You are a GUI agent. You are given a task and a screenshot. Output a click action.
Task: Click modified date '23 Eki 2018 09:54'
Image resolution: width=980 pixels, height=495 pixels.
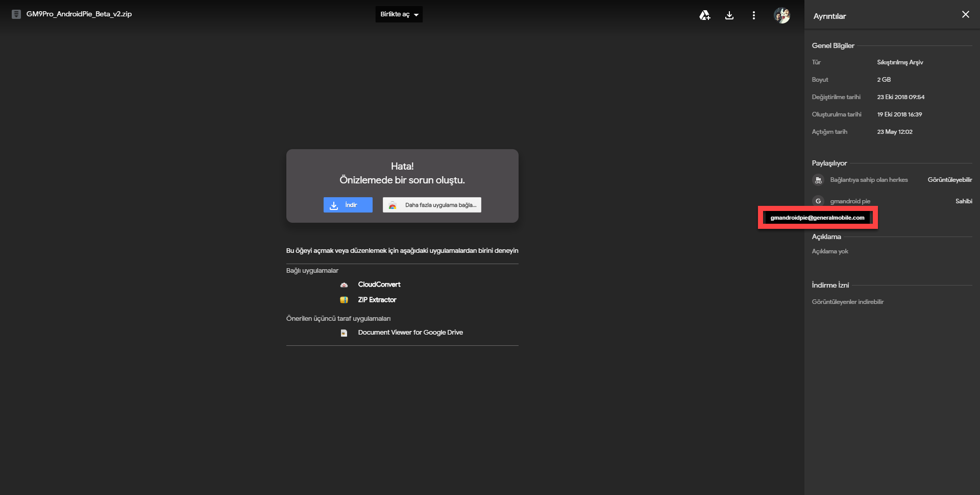[901, 97]
